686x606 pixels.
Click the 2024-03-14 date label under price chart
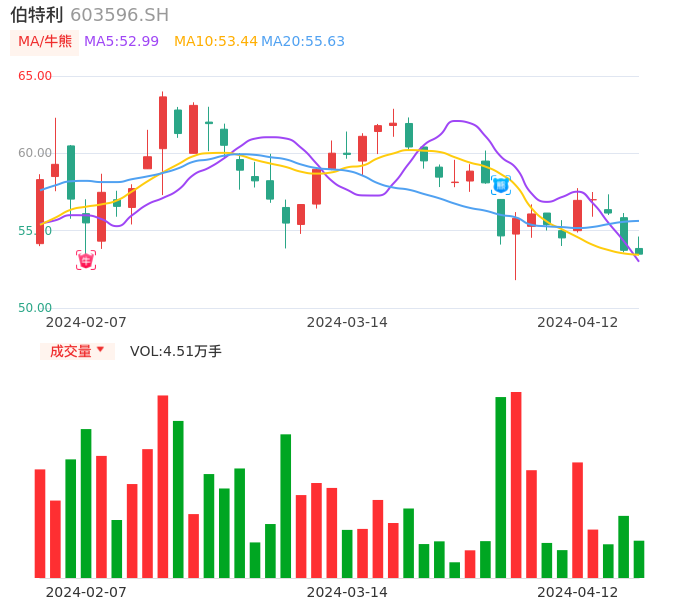click(347, 322)
